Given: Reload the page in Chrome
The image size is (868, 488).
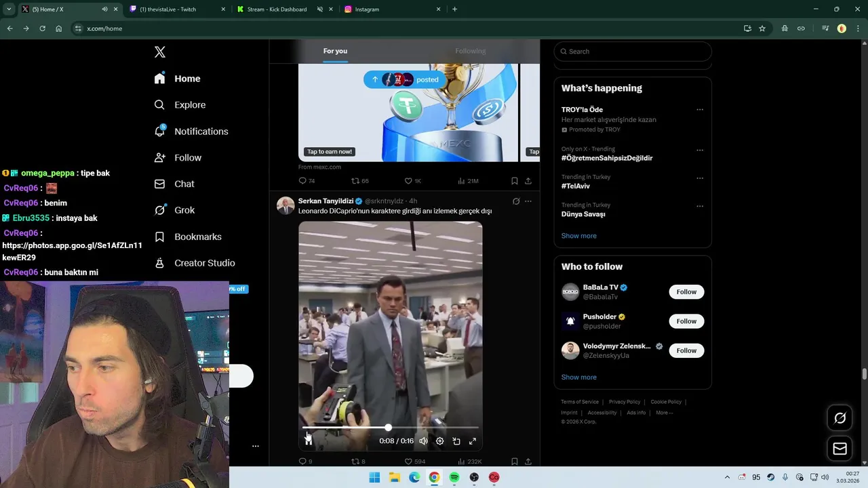Looking at the screenshot, I should point(42,28).
